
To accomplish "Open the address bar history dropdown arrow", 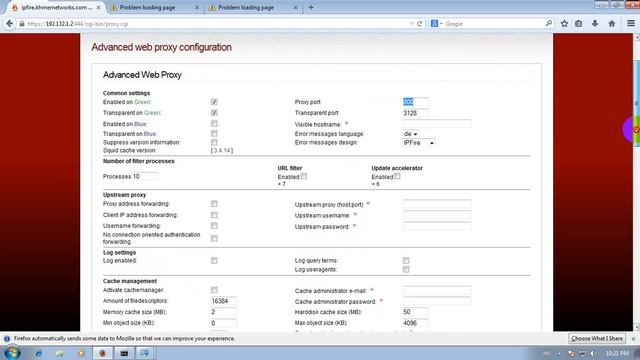I will 411,24.
